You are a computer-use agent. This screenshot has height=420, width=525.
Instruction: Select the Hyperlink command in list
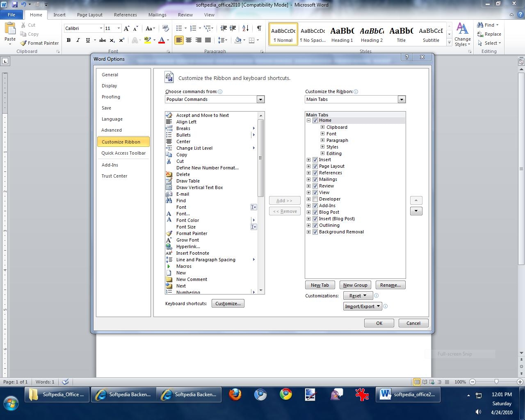click(188, 247)
